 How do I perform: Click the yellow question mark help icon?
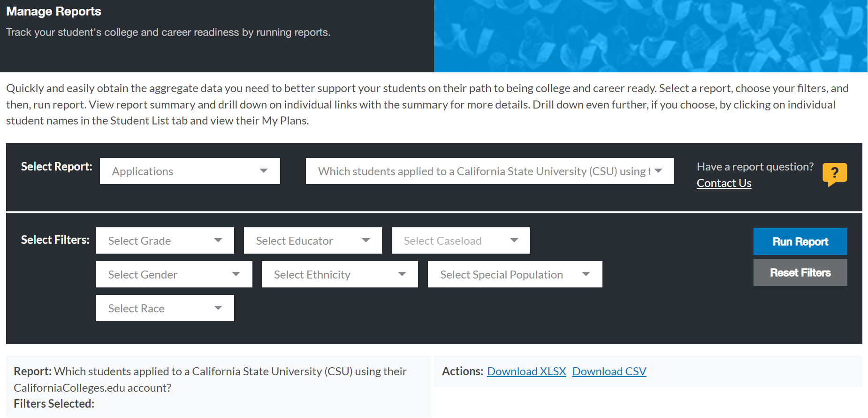pyautogui.click(x=835, y=174)
